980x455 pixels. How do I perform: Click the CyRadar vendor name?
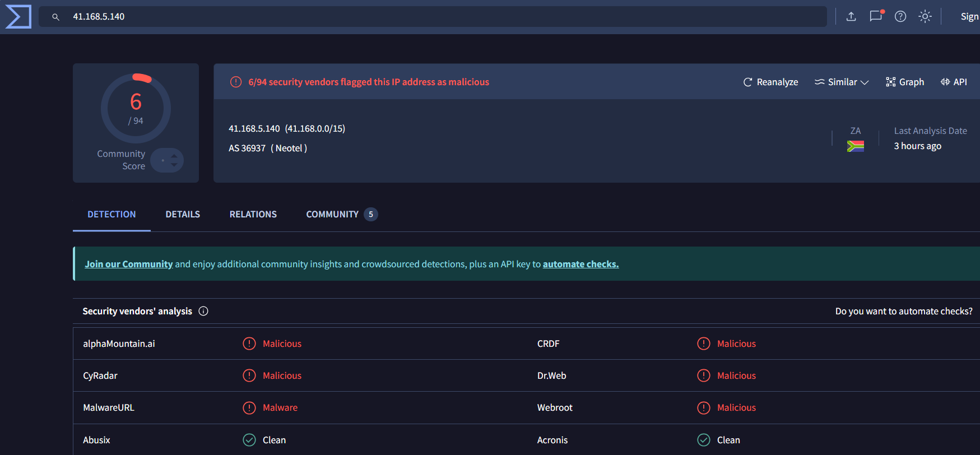[x=100, y=375]
